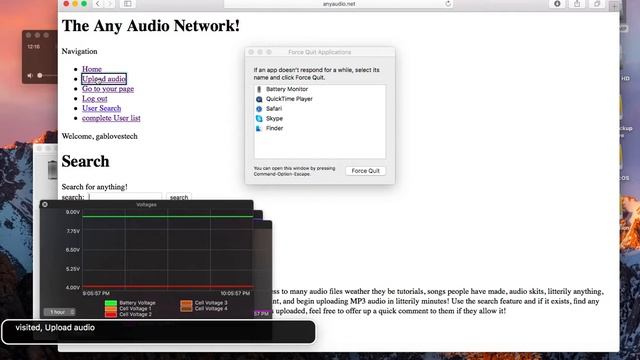Screen dimensions: 640x360
Task: Select QuickTime Player in Force Quit list
Action: pos(320,99)
